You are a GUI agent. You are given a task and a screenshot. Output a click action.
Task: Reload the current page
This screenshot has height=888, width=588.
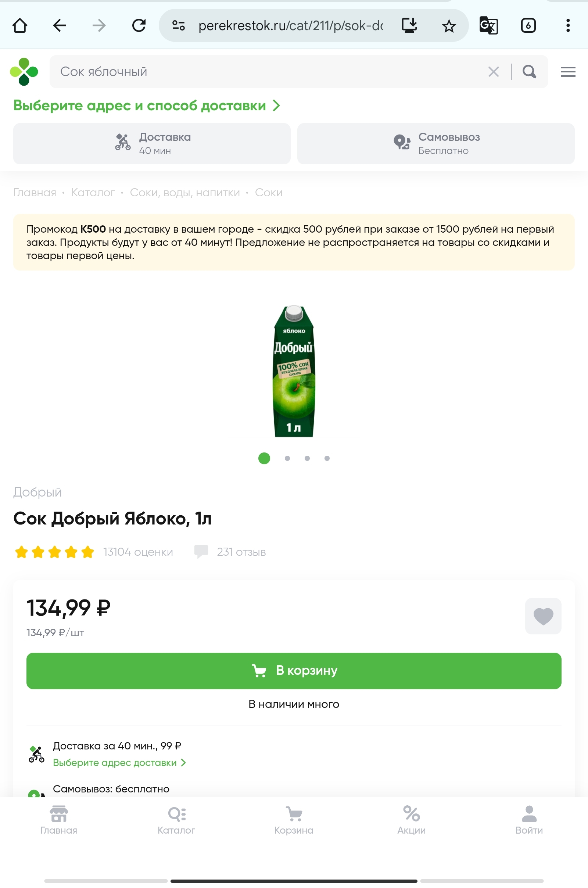click(x=139, y=26)
